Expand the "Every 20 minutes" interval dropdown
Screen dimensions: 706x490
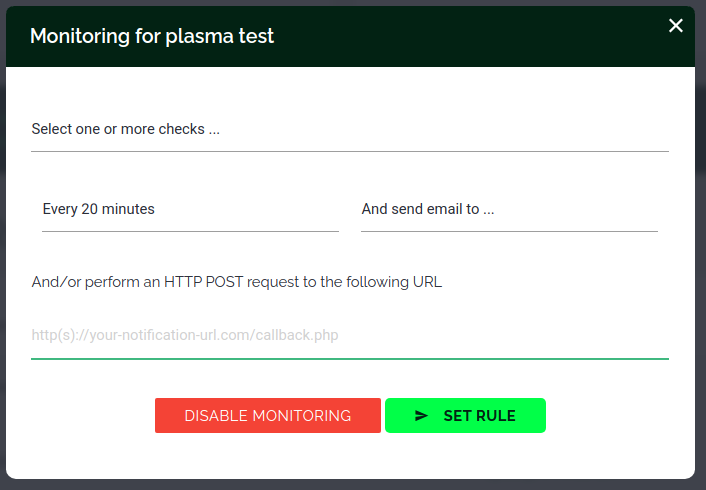190,210
